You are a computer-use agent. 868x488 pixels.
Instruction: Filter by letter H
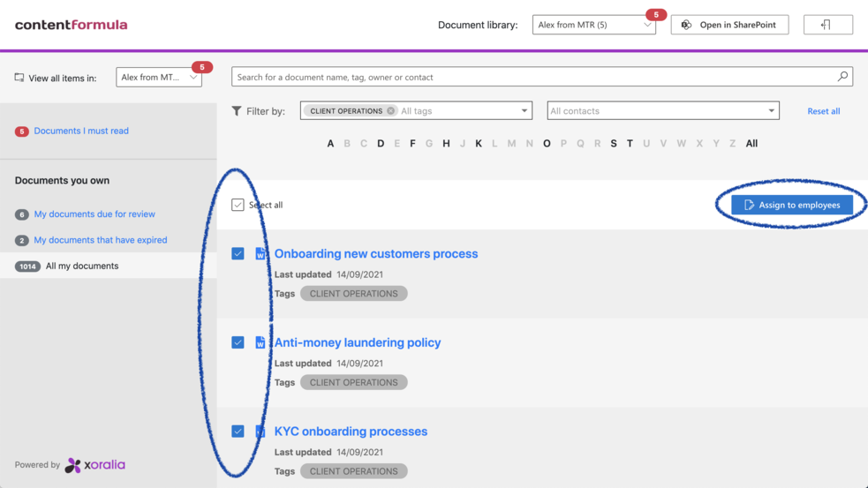pos(446,144)
